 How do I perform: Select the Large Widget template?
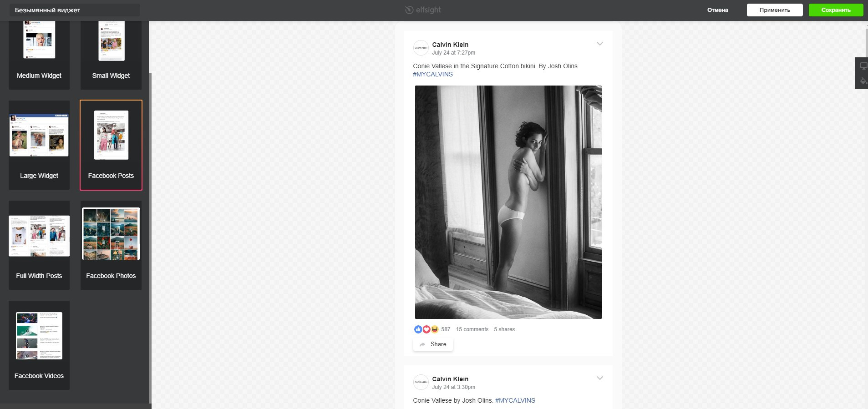39,145
